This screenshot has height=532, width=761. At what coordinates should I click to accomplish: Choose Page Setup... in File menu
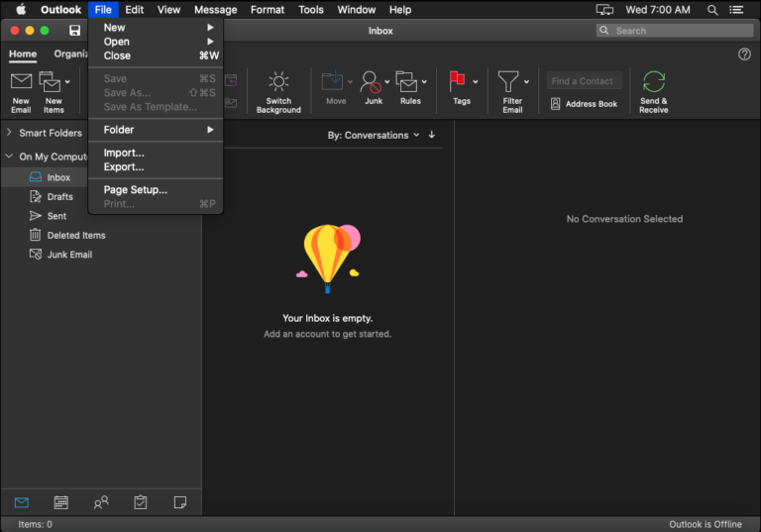pos(156,190)
